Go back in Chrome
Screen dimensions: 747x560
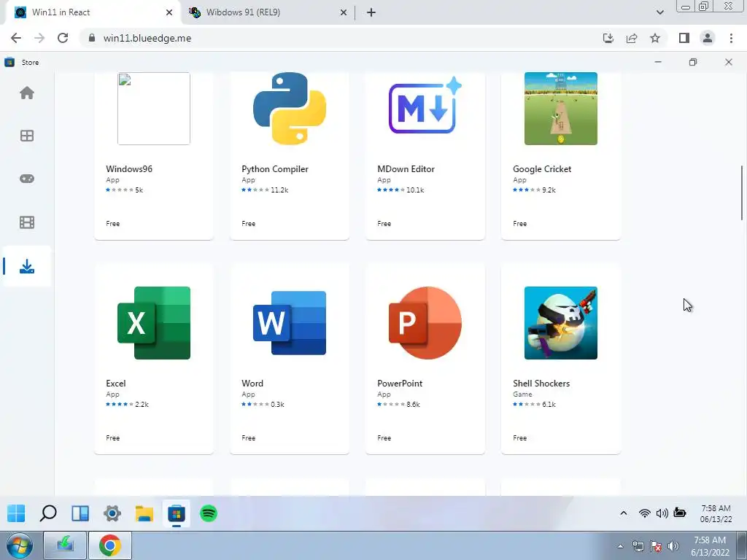16,38
